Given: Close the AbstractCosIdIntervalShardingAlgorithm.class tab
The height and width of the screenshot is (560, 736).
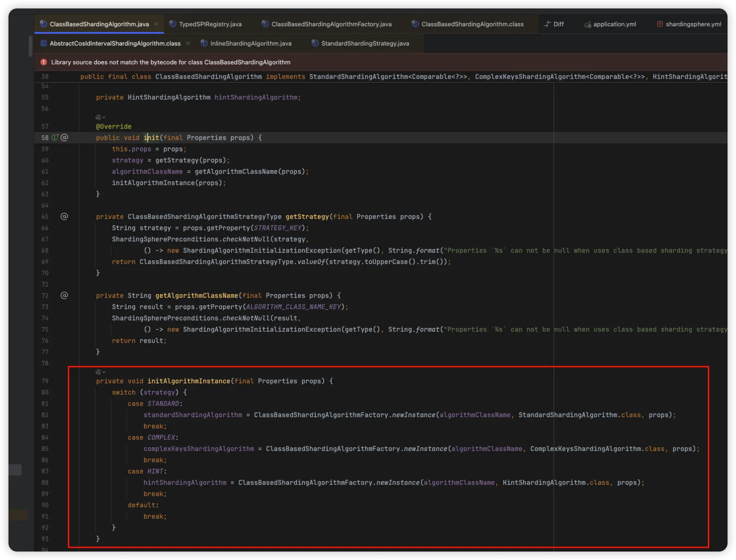Looking at the screenshot, I should (x=188, y=43).
